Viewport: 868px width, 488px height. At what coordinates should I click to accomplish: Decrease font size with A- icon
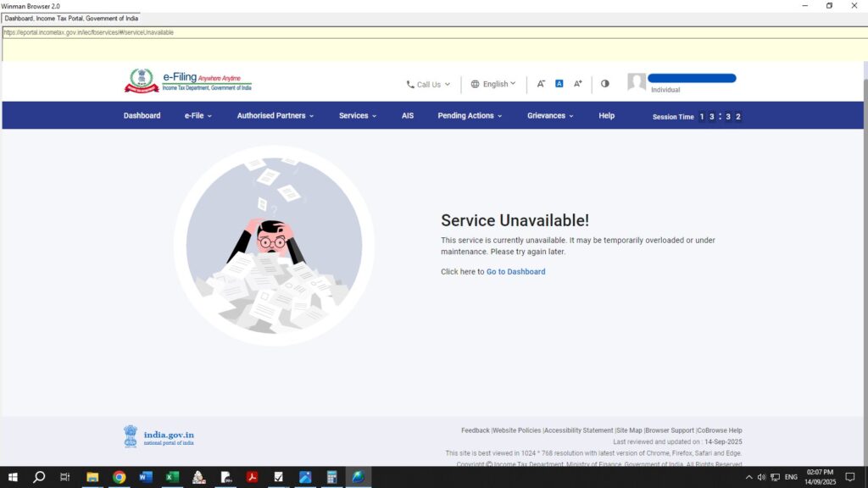click(x=541, y=84)
